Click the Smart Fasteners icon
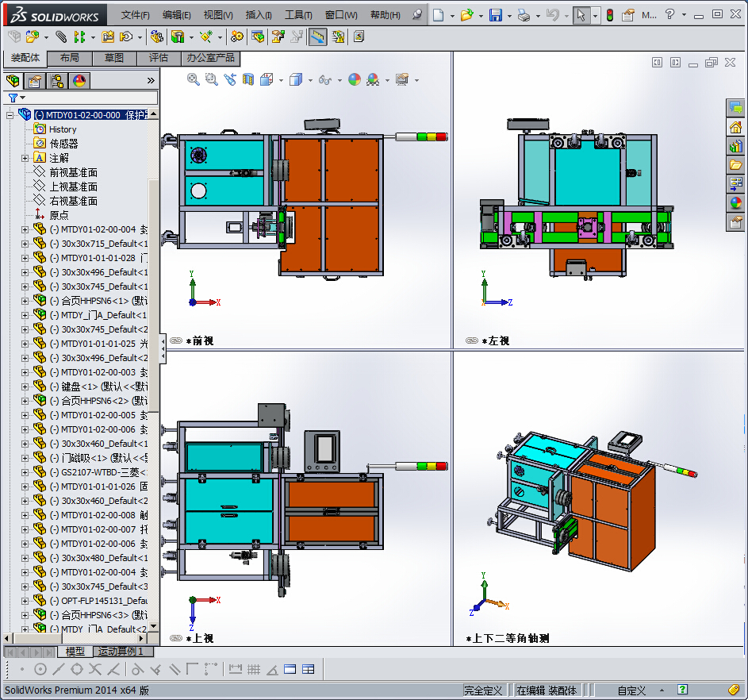748x700 pixels. (x=109, y=37)
